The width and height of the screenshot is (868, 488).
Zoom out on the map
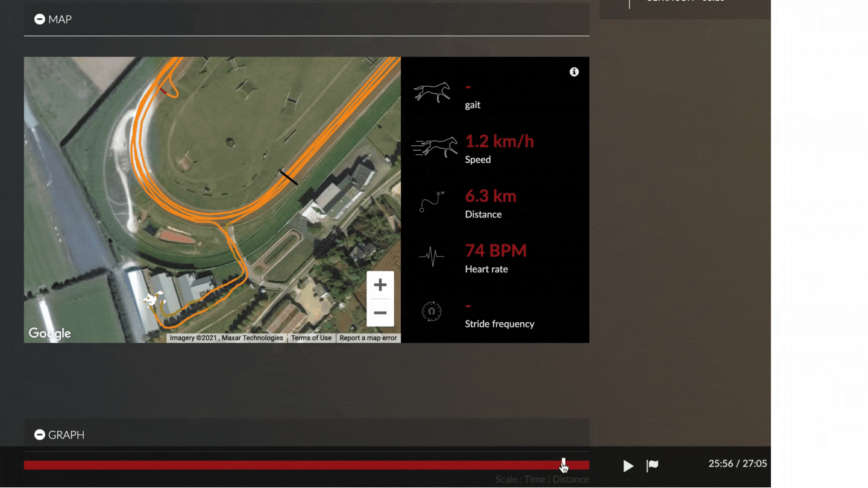point(380,313)
